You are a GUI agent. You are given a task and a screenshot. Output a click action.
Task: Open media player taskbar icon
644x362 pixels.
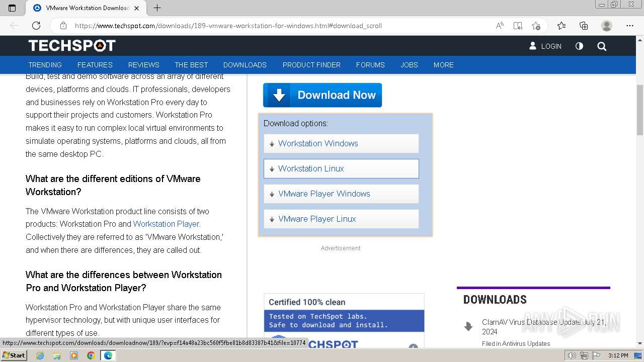pos(74,355)
